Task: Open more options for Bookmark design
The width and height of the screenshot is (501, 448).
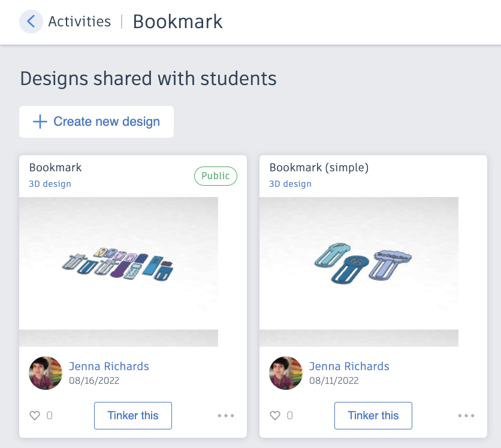Action: click(x=226, y=416)
